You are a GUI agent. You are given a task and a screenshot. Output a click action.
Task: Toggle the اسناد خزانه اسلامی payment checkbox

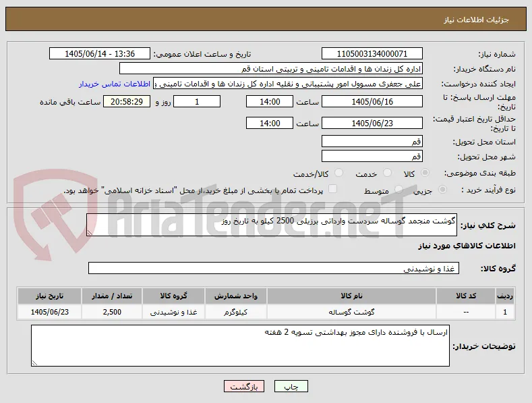[x=333, y=189]
